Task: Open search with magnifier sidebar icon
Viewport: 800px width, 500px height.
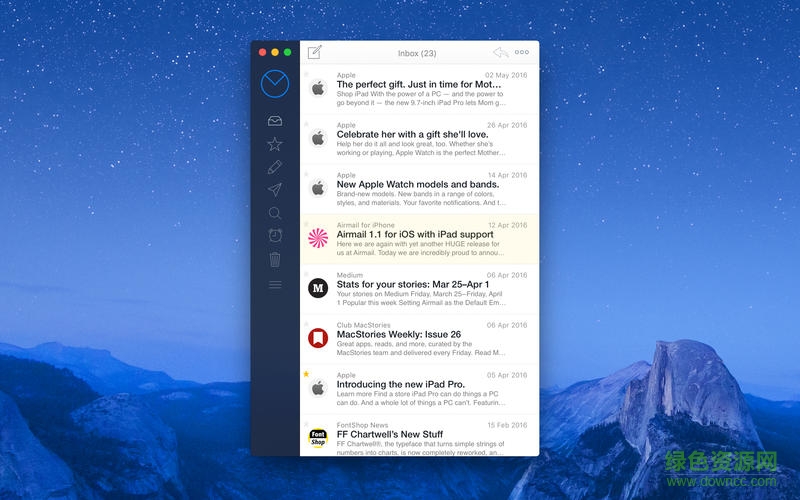Action: coord(274,213)
